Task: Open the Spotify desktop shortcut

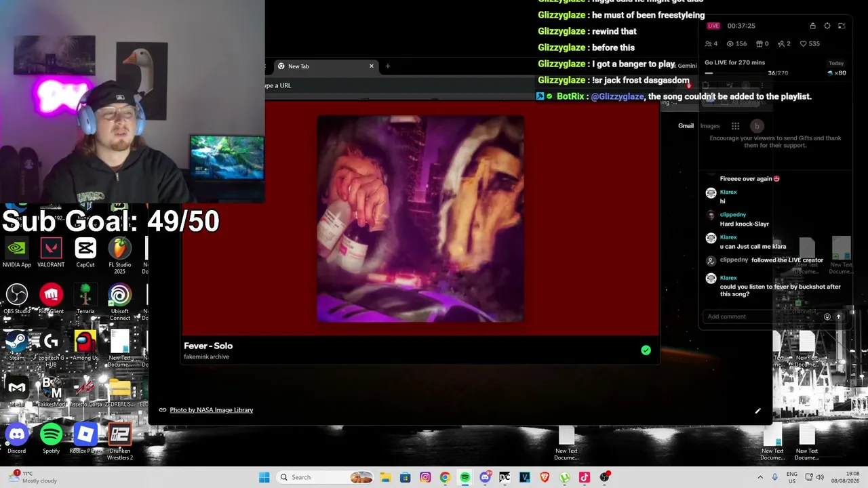Action: [x=51, y=439]
